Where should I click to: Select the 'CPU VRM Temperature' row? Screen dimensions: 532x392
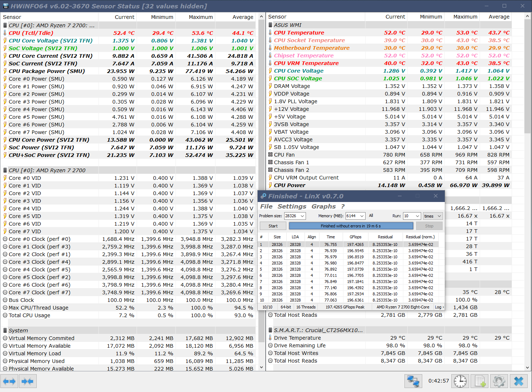389,63
